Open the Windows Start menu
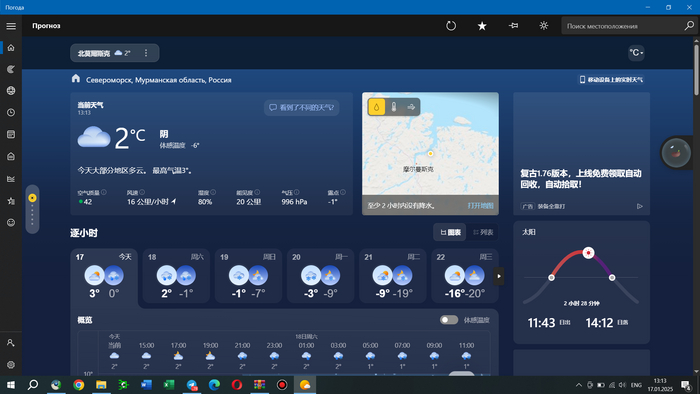Screen dimensions: 700x394 pyautogui.click(x=11, y=385)
